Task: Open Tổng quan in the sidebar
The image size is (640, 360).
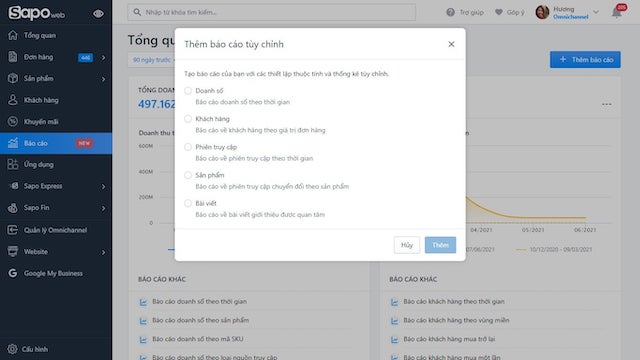Action: tap(56, 35)
